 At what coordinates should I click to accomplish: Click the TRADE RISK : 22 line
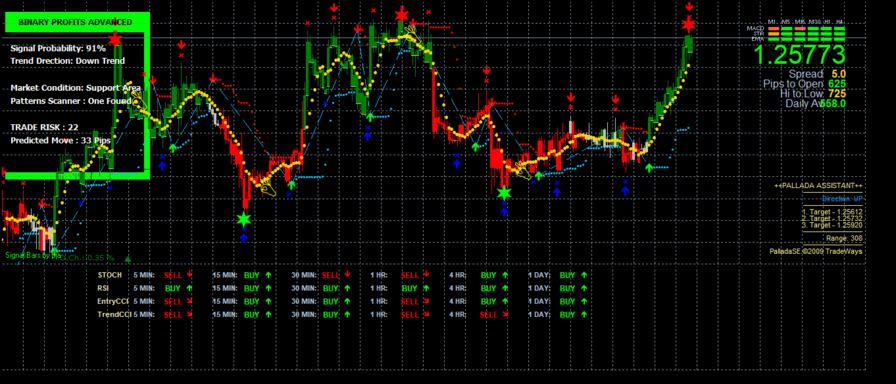point(45,127)
